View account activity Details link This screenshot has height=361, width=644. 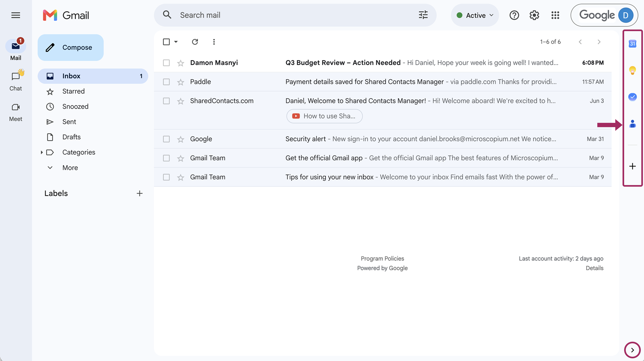click(x=594, y=268)
